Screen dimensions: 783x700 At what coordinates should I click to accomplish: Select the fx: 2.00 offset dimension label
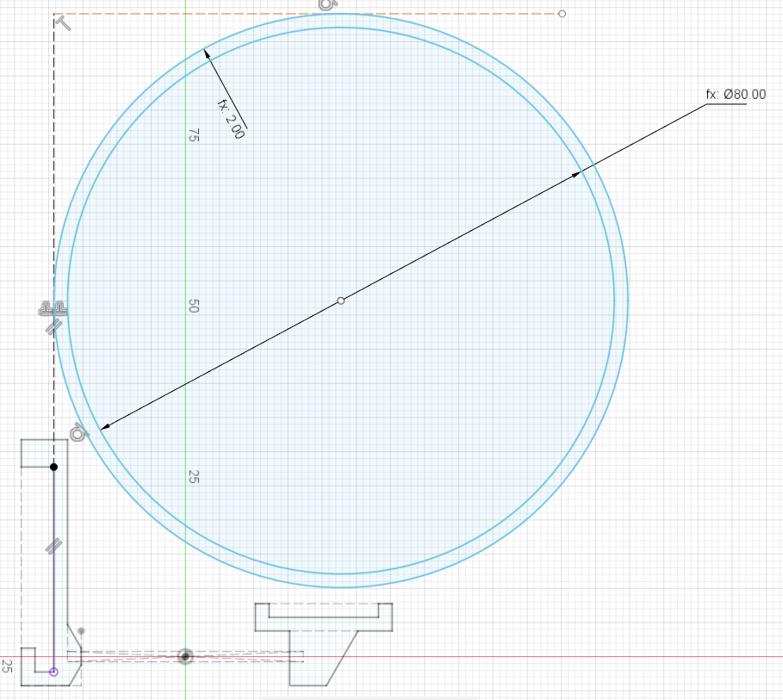pos(231,119)
